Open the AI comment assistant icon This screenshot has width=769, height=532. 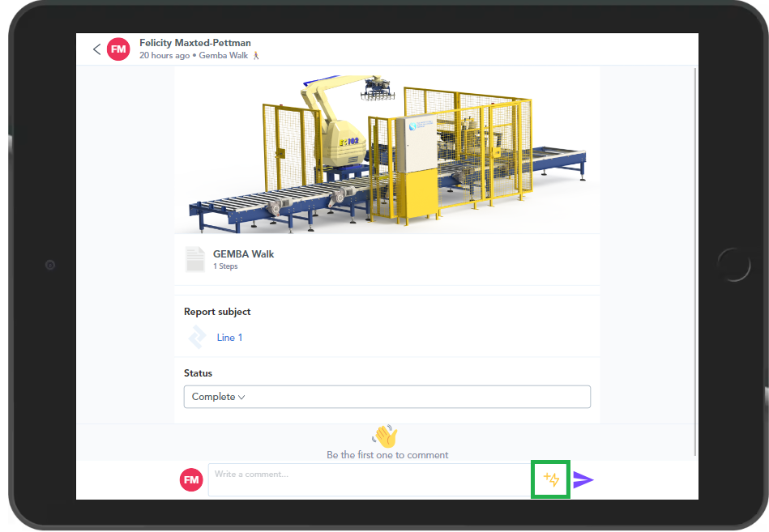click(x=550, y=479)
